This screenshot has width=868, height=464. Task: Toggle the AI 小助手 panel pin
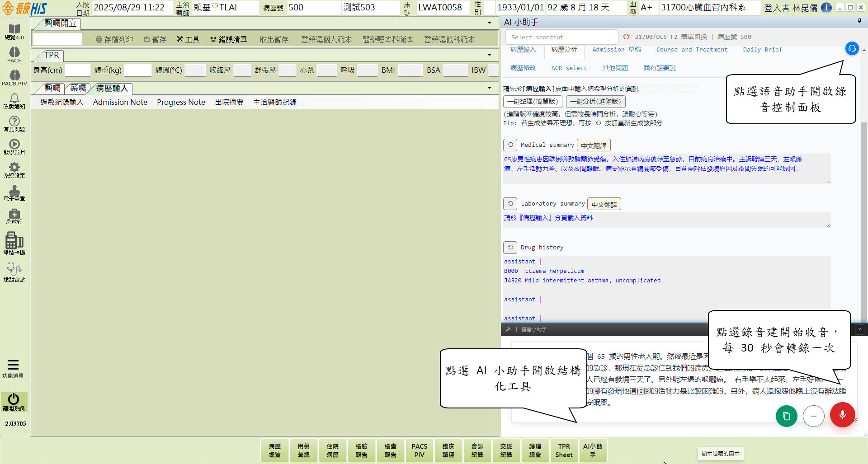pos(859,21)
